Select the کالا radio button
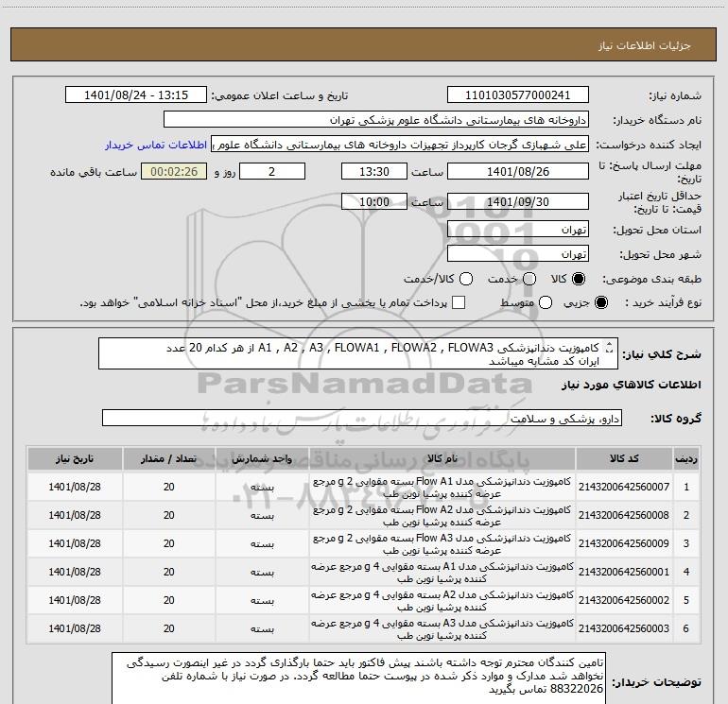728x704 pixels. pyautogui.click(x=579, y=279)
